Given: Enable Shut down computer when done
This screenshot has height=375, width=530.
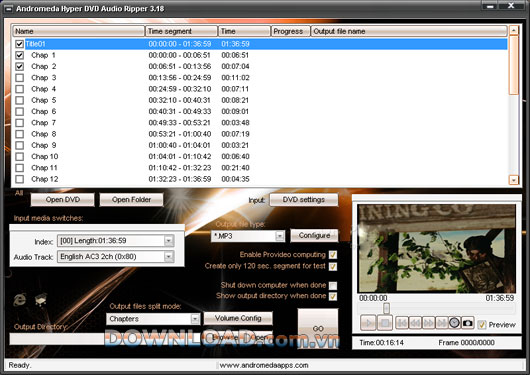Looking at the screenshot, I should [333, 286].
